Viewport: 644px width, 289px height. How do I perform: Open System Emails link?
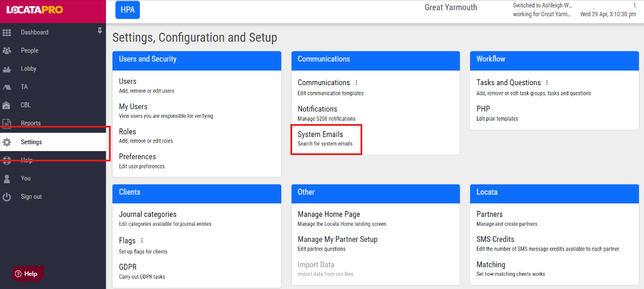[320, 134]
